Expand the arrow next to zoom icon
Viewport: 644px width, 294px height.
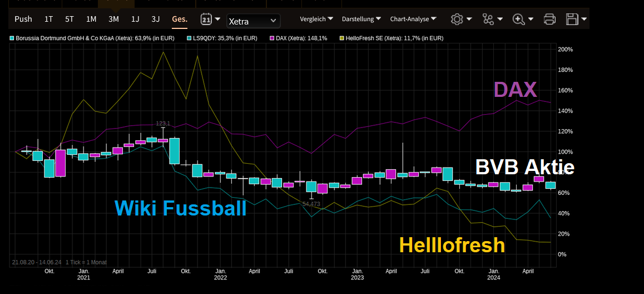pyautogui.click(x=531, y=19)
